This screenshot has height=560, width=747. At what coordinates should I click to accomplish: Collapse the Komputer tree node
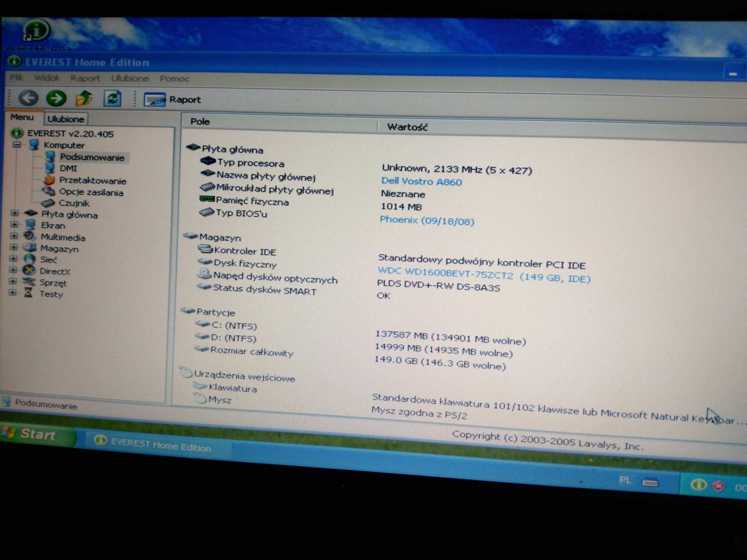16,144
